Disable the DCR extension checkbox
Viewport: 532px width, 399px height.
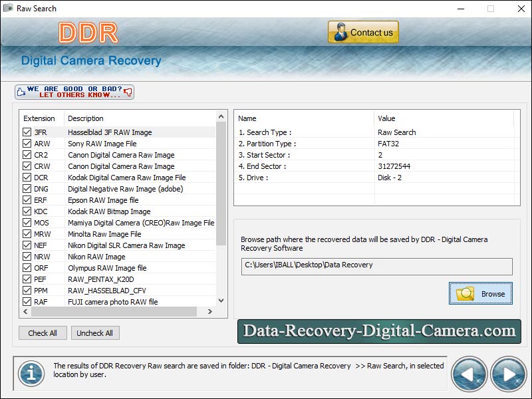(27, 177)
